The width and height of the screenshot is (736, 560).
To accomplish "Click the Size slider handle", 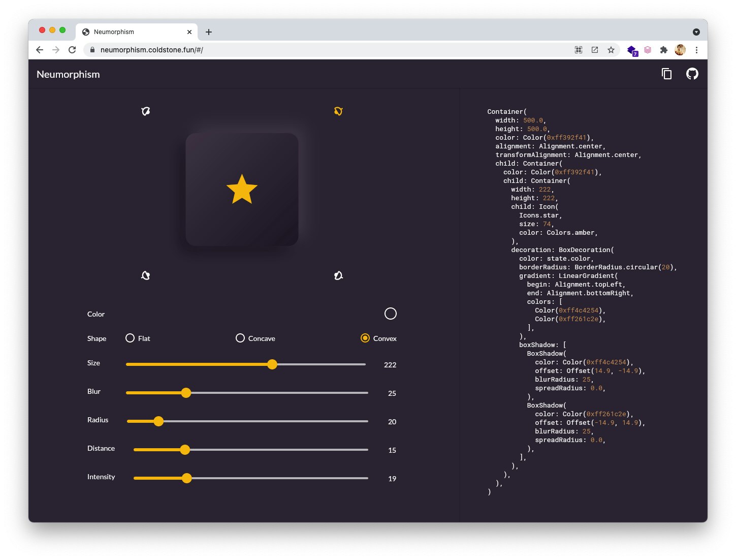I will (272, 364).
